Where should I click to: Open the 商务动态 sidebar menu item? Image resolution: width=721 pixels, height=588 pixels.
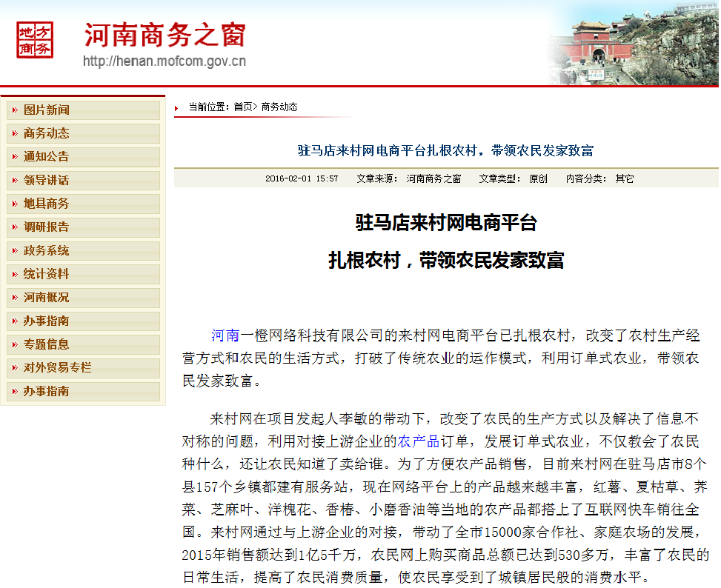(83, 134)
